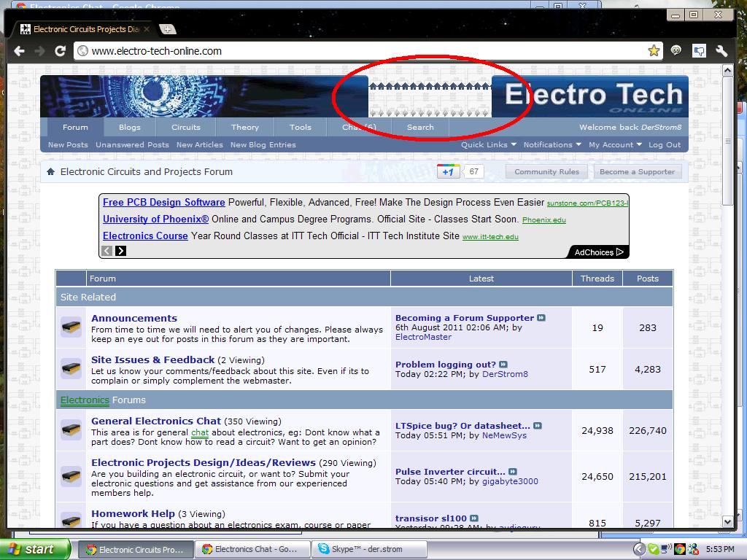Open the Community Rules button
Image resolution: width=747 pixels, height=560 pixels.
546,171
